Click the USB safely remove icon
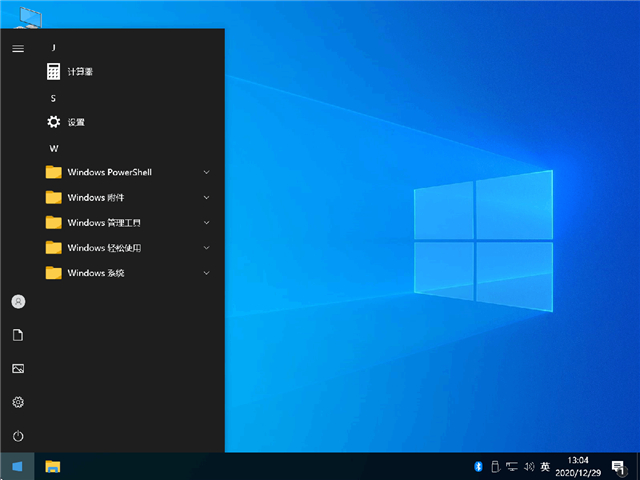The image size is (640, 480). pyautogui.click(x=495, y=466)
